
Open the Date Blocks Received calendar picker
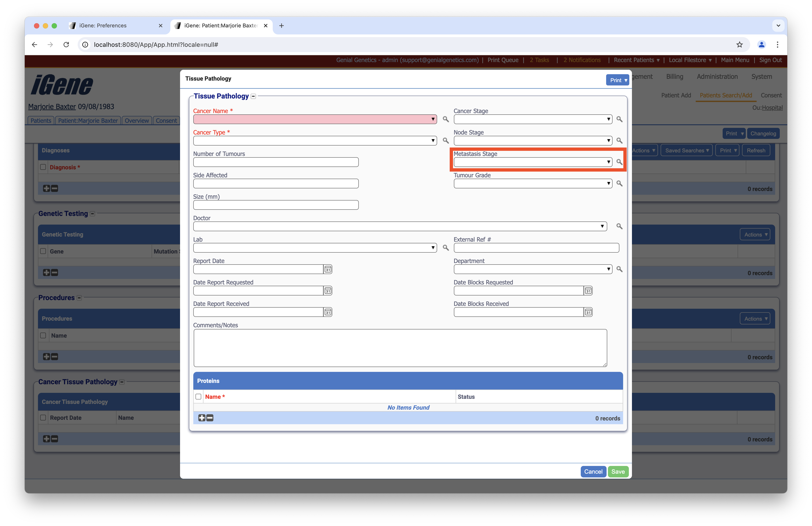pos(588,312)
